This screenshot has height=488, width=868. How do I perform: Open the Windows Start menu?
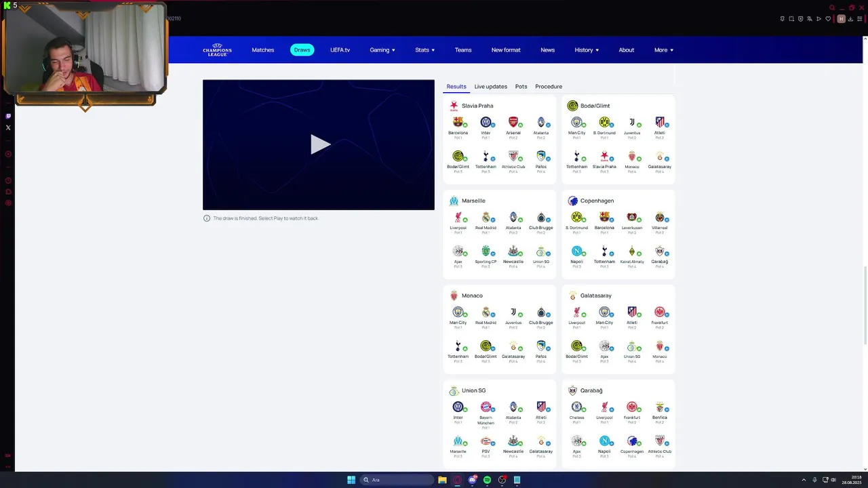click(351, 480)
